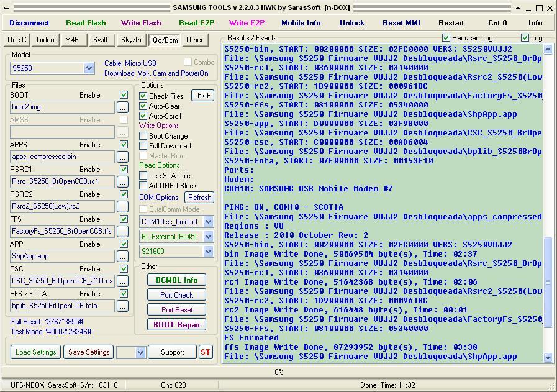The image size is (557, 392).
Task: Click Save Settings button
Action: pyautogui.click(x=89, y=352)
